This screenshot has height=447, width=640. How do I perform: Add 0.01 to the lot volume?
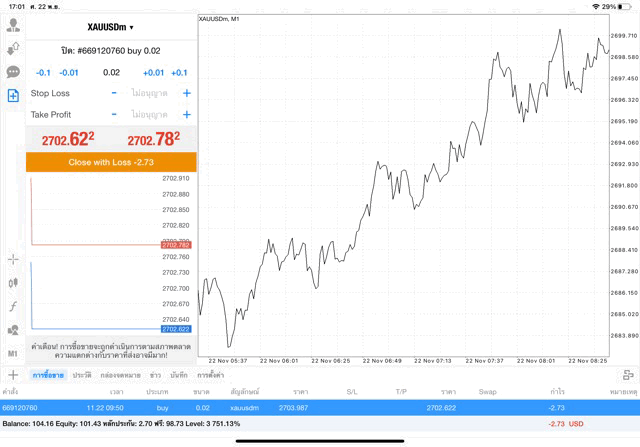click(153, 72)
